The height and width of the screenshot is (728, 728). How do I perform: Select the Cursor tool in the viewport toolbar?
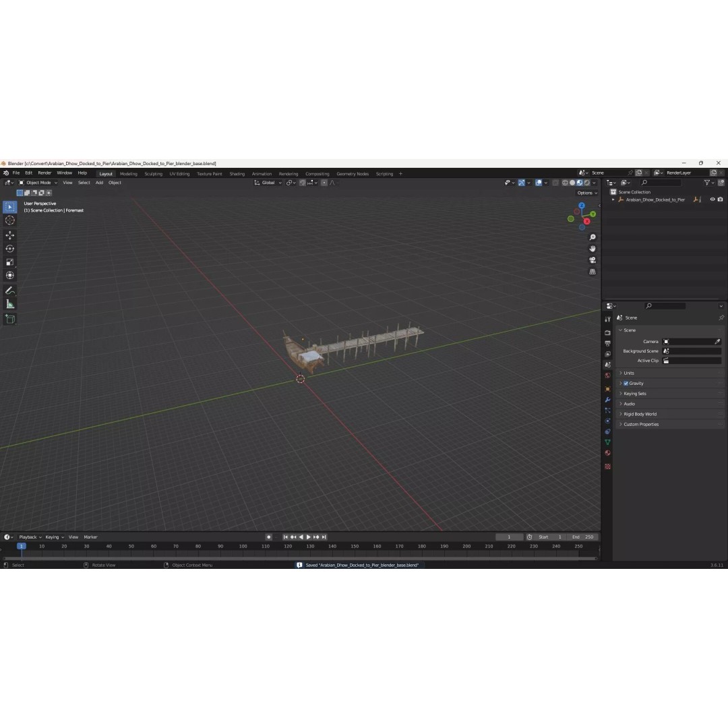pyautogui.click(x=9, y=220)
